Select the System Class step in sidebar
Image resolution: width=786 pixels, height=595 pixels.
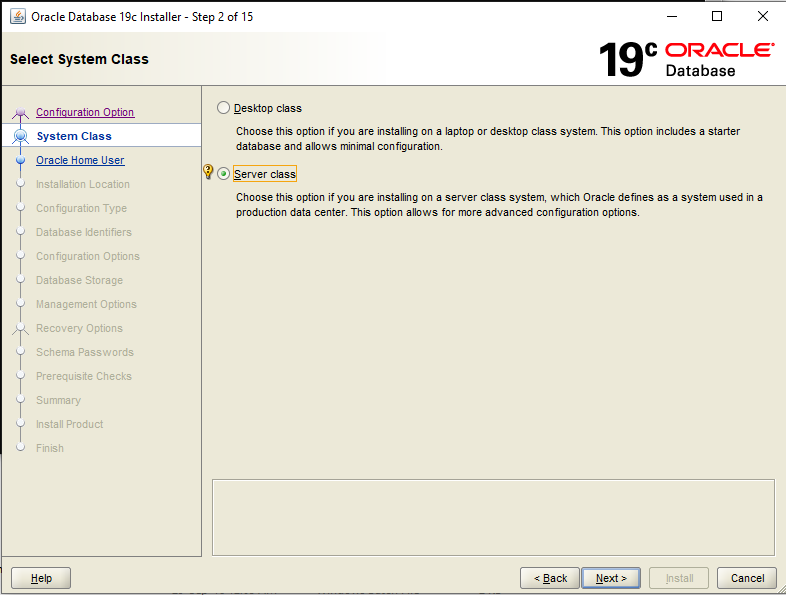(74, 136)
